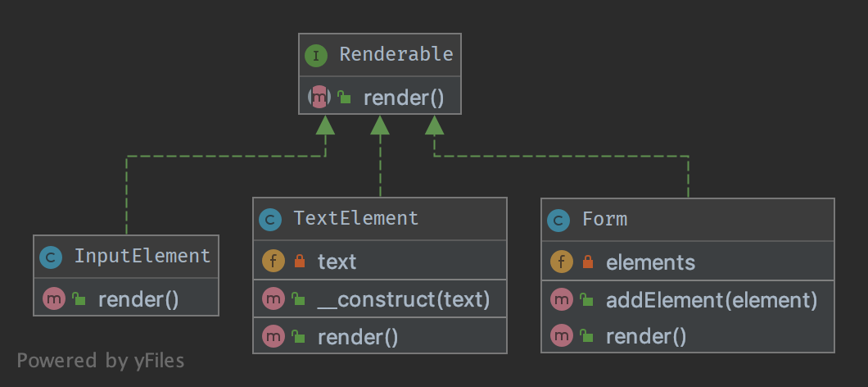Select the __construct(text) method row
This screenshot has height=387, width=868.
pyautogui.click(x=403, y=299)
